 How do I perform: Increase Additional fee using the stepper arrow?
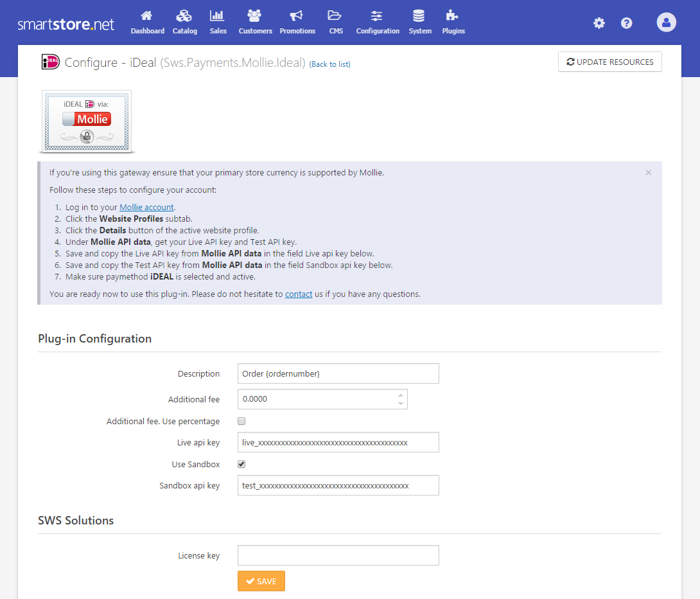coord(401,395)
